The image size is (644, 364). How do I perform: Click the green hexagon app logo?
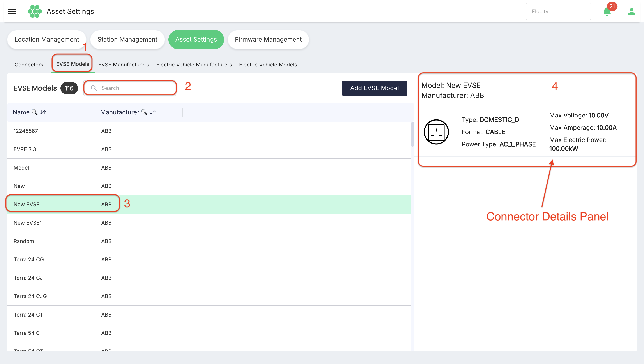[x=35, y=11]
